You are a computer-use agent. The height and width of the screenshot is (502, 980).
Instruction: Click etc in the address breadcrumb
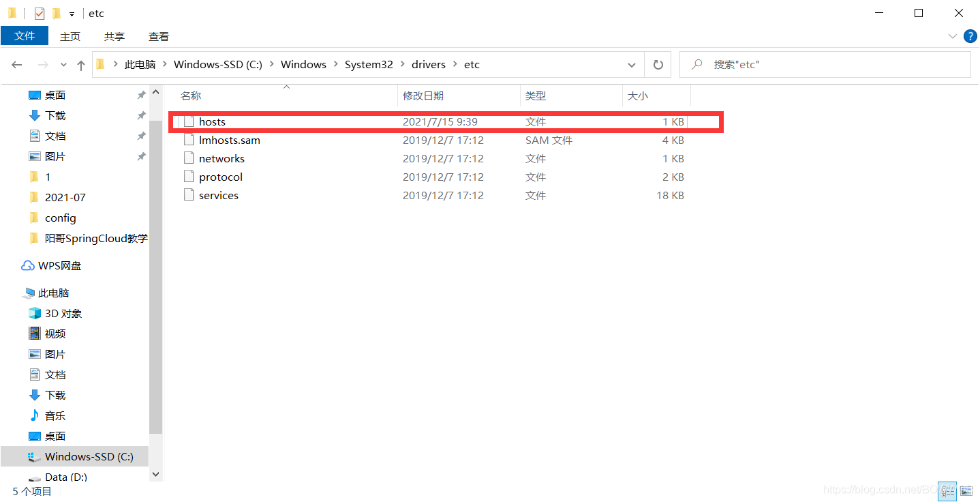pos(472,65)
